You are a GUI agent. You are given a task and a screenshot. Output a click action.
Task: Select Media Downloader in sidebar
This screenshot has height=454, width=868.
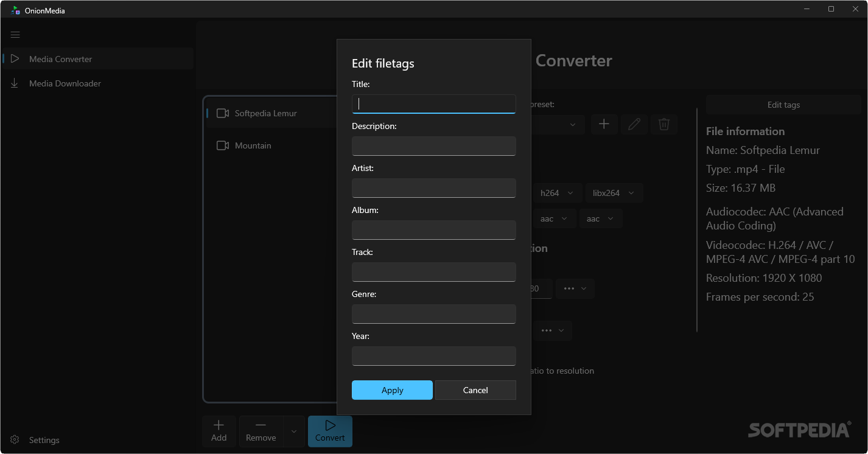[x=97, y=83]
